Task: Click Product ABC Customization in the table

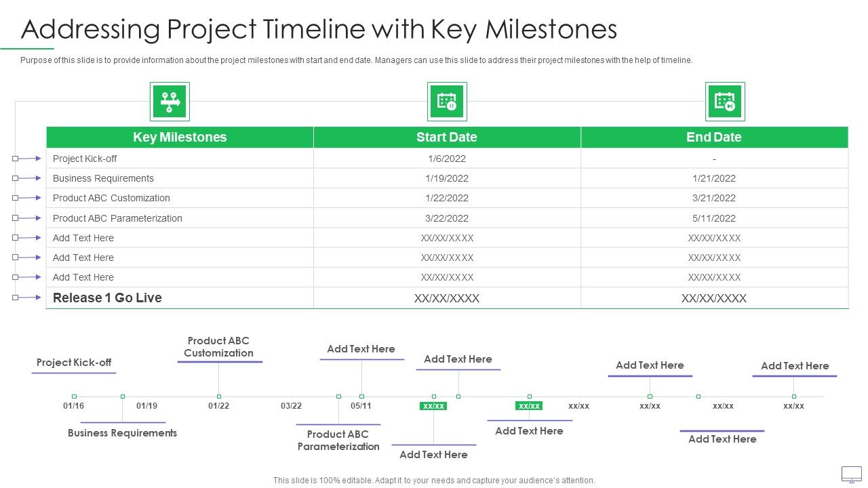Action: click(111, 198)
